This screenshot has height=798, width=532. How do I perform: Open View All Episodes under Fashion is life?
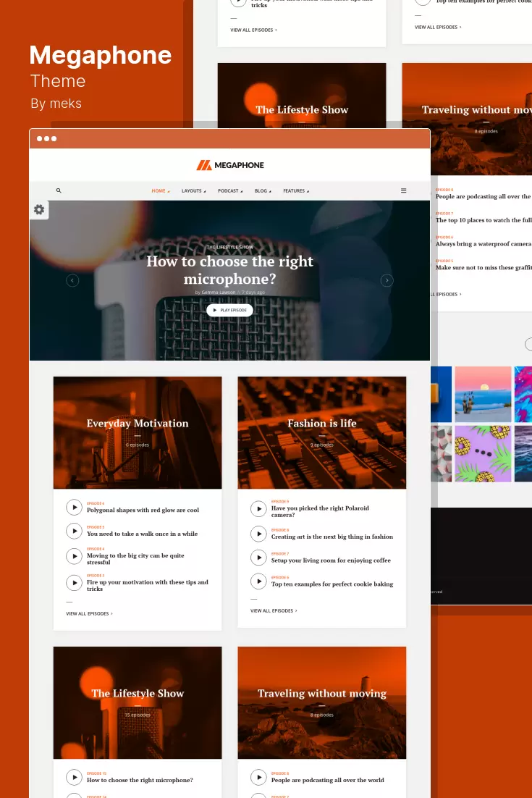[x=274, y=610]
